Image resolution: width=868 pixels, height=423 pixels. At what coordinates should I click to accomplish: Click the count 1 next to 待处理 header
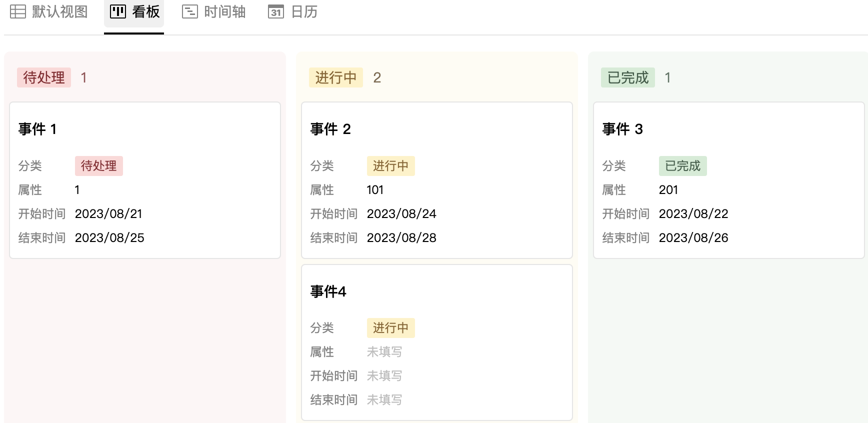pos(84,77)
